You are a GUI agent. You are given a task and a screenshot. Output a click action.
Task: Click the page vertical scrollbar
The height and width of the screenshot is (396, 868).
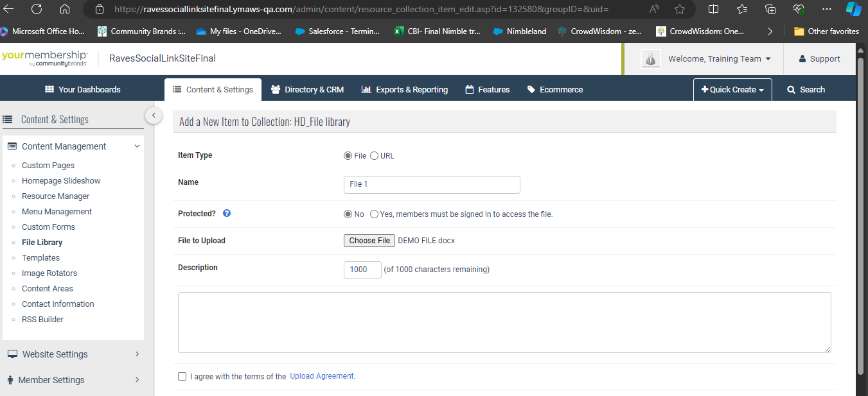click(x=861, y=212)
